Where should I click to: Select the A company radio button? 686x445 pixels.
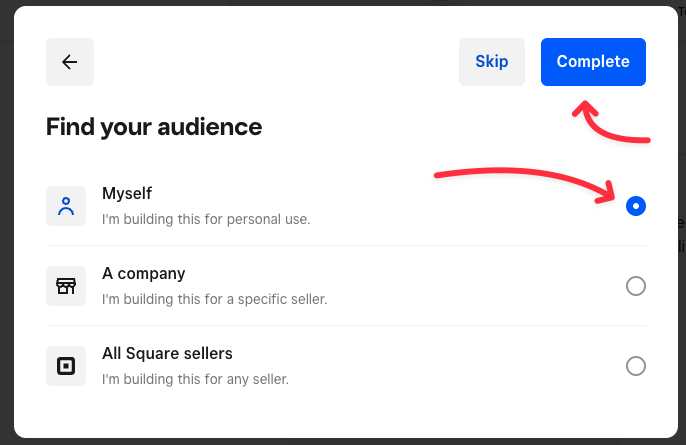(x=635, y=286)
